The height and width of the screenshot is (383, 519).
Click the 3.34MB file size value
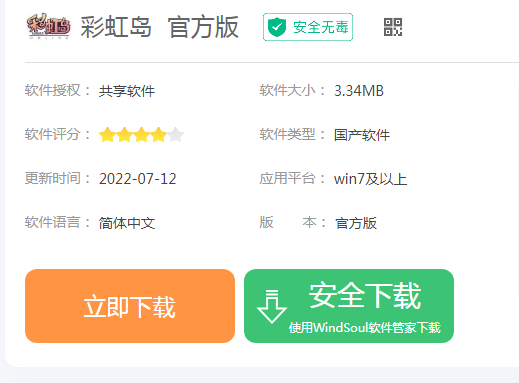[359, 91]
